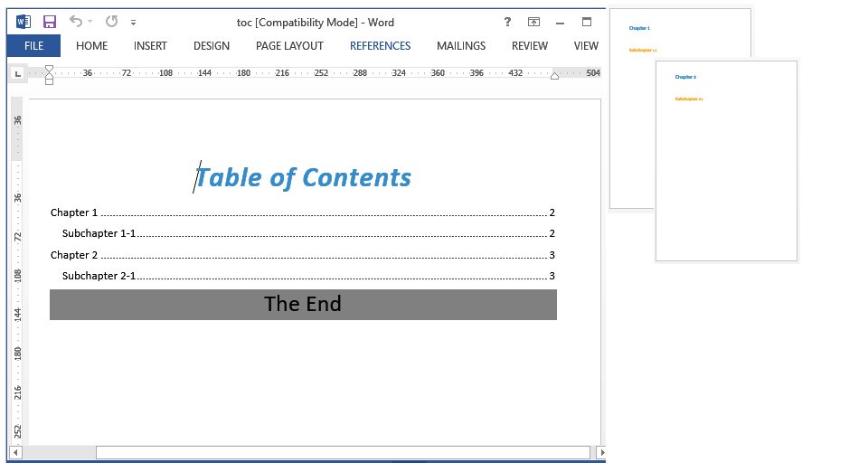Click the right indent marker on the ruler
868x472 pixels.
[554, 76]
